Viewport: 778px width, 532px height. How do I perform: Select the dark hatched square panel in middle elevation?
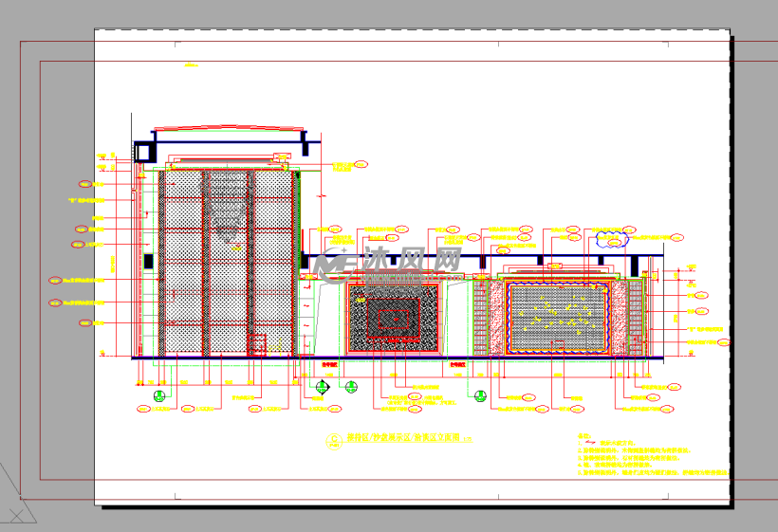[x=393, y=318]
